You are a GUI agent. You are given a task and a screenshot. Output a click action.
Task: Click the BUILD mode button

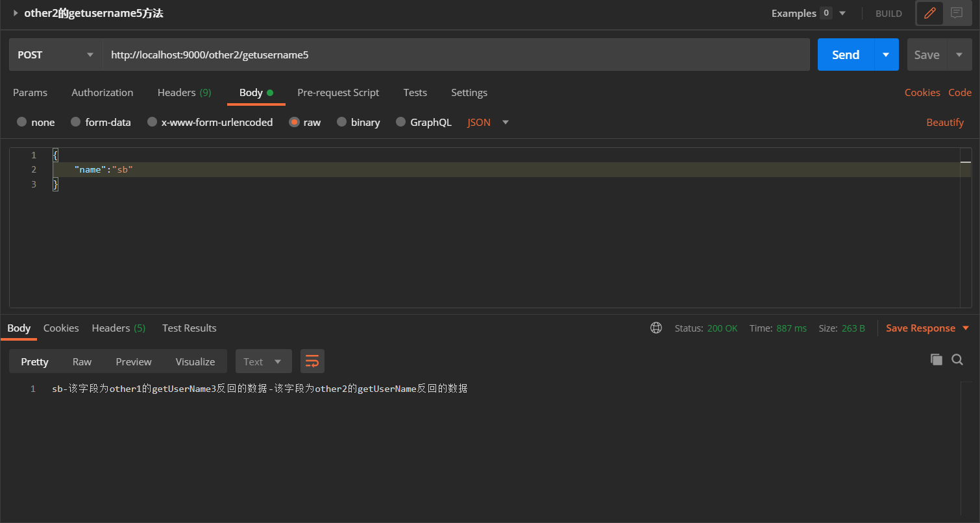click(888, 13)
